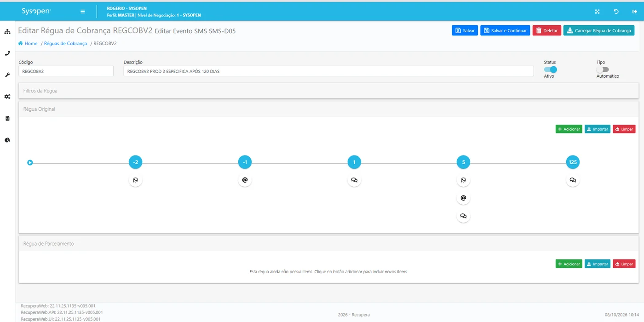Click Adicionar in Régua de Parcelamento
This screenshot has width=644, height=322.
click(569, 264)
